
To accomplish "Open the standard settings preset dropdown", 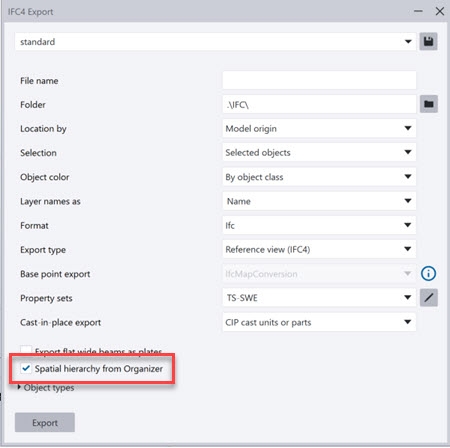I will pos(215,42).
